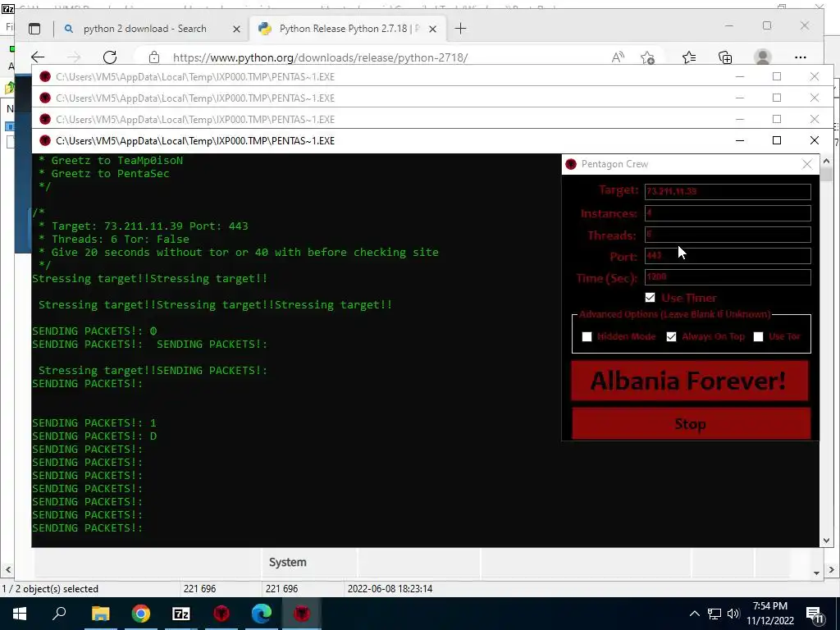Click the Edge tab actions menu icon

34,29
